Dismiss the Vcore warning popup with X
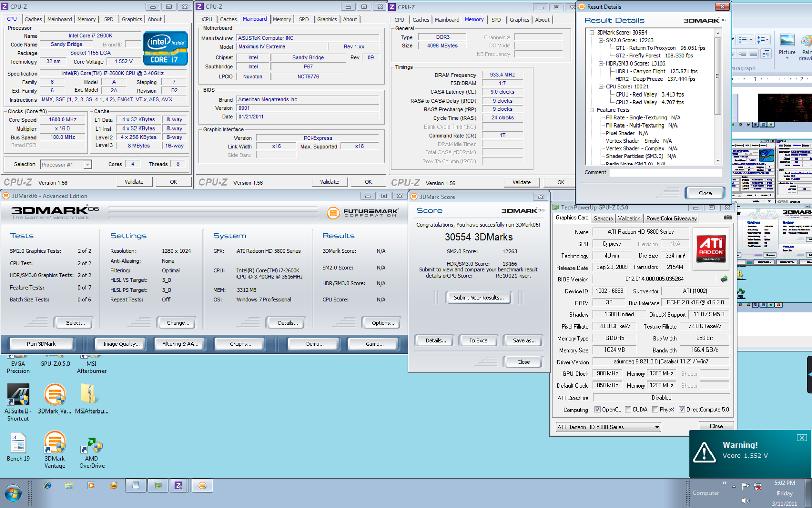The image size is (812, 508). [802, 437]
